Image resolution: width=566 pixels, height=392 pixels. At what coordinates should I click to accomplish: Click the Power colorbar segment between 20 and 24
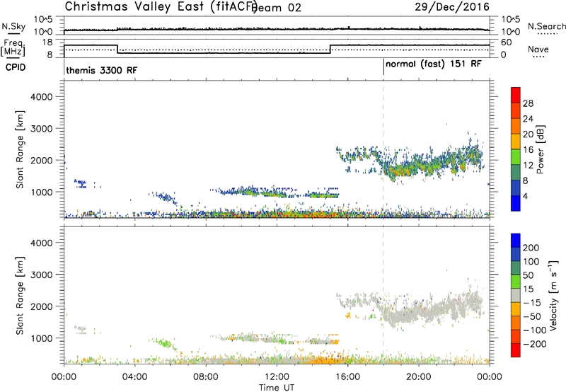516,126
